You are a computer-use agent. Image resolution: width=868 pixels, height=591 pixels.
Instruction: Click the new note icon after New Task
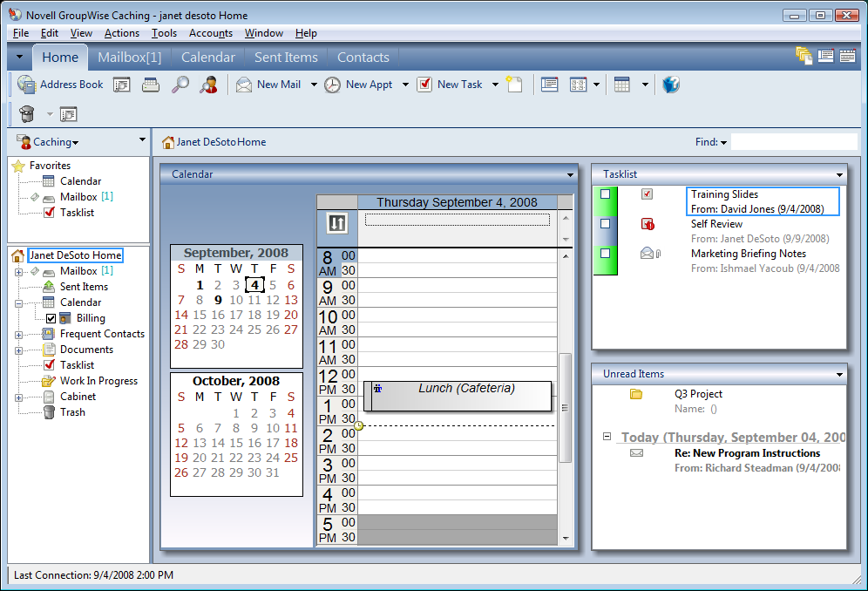coord(515,85)
